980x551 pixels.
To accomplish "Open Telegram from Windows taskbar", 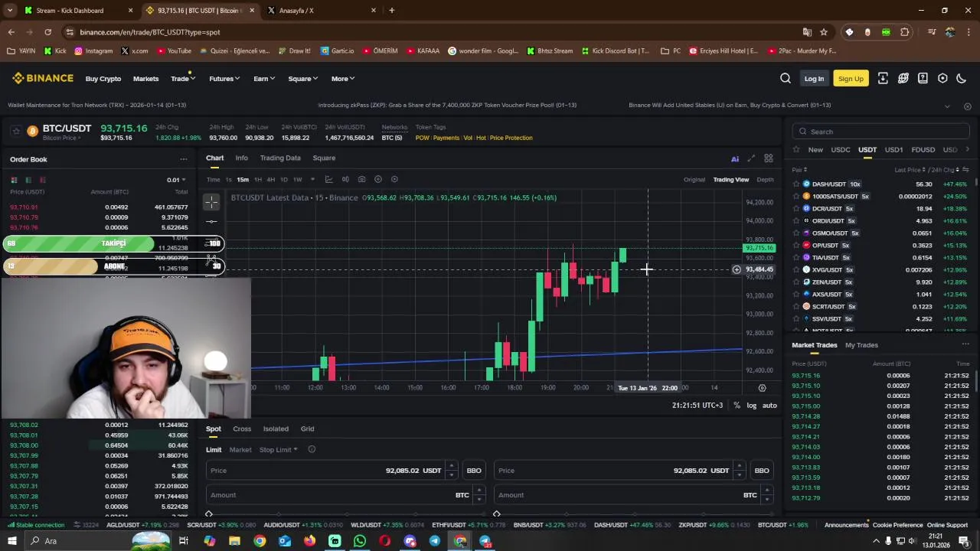I will click(435, 541).
